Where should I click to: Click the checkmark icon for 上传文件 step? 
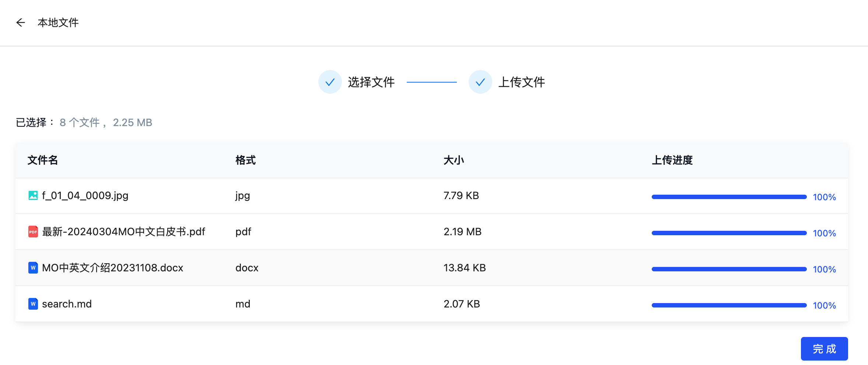480,82
